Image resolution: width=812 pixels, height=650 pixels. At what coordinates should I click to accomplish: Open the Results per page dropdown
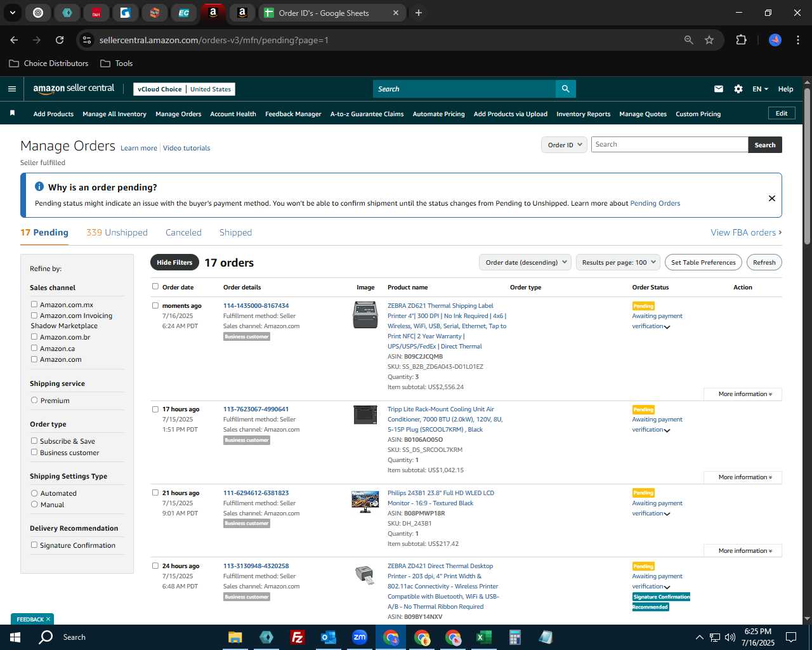[x=619, y=262]
